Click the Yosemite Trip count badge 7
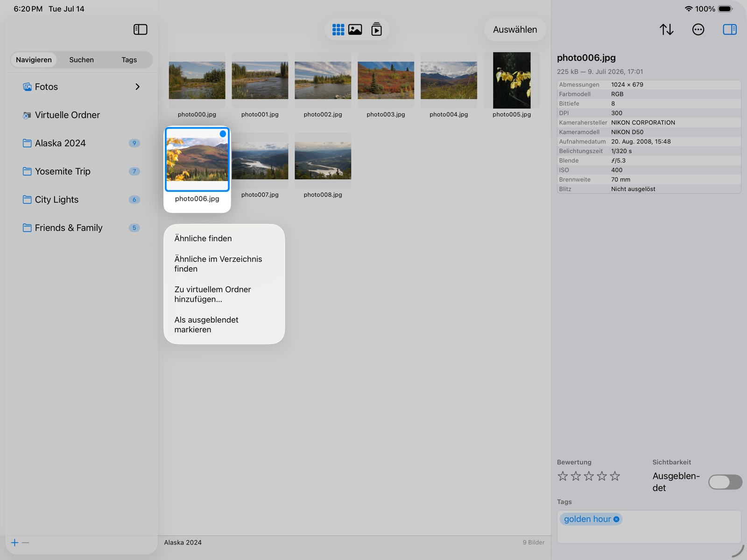747x560 pixels. [134, 171]
